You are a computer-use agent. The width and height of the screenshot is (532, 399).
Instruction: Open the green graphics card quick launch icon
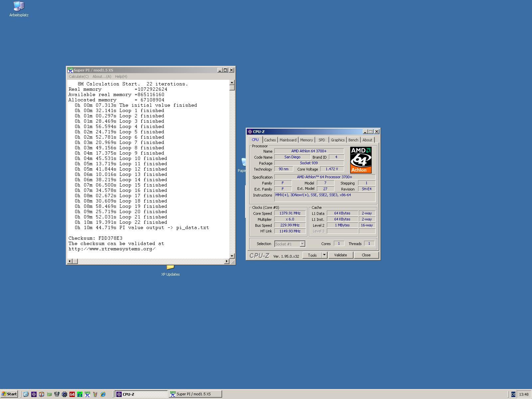click(49, 394)
